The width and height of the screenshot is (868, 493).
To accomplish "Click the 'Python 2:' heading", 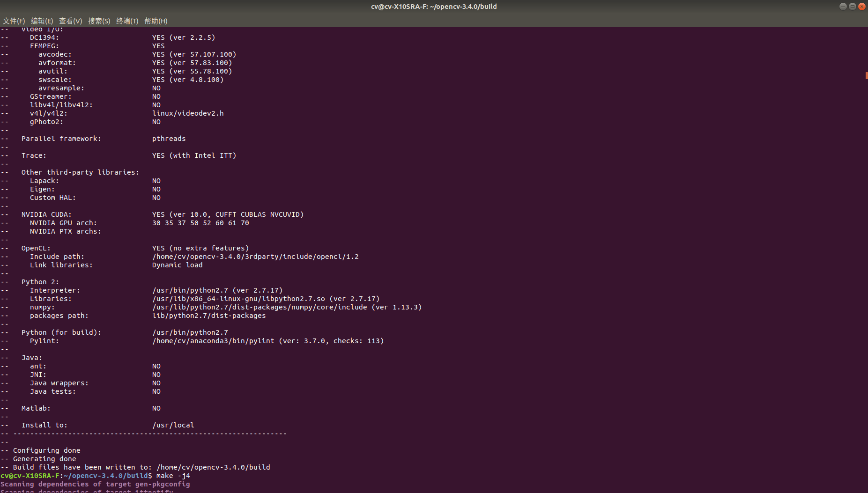I will tap(40, 282).
